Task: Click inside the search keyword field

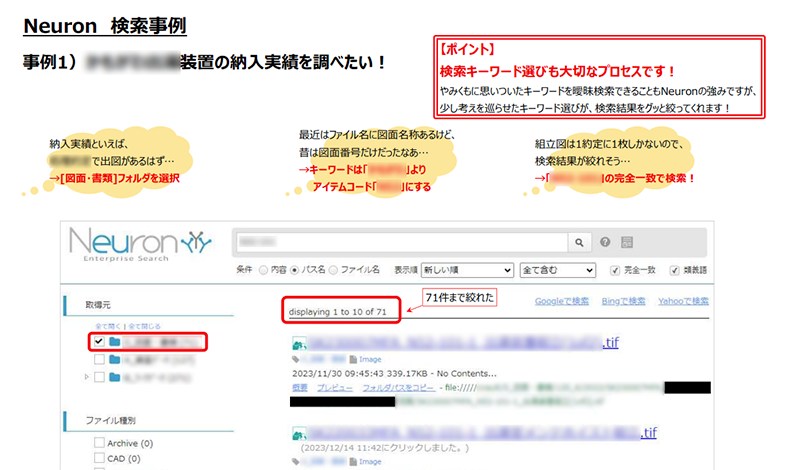Action: click(x=402, y=242)
